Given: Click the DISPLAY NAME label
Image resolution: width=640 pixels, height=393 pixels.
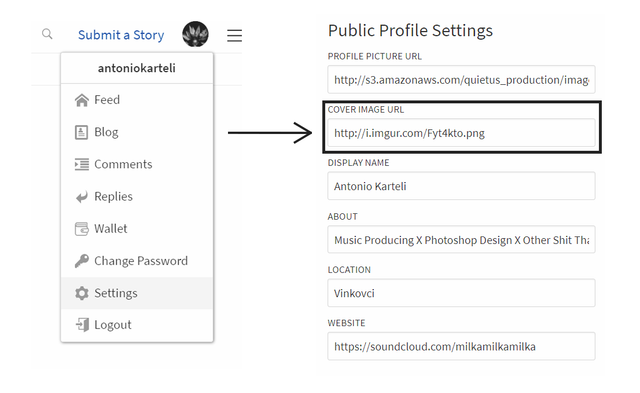Looking at the screenshot, I should pos(358,163).
